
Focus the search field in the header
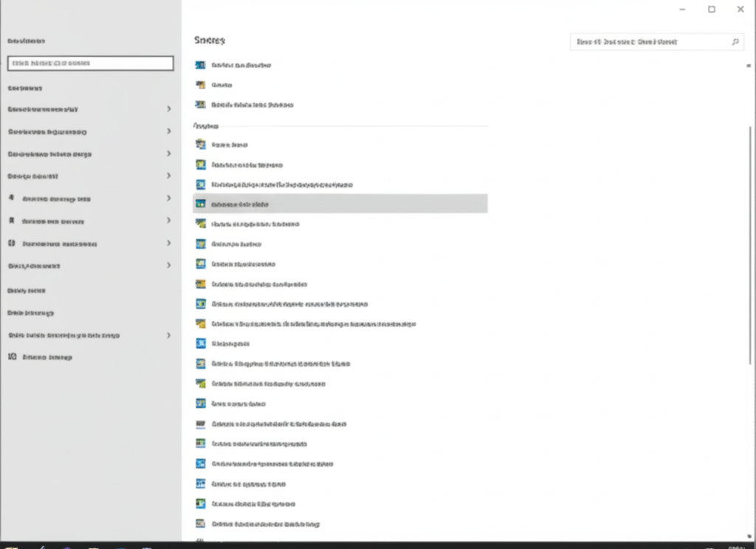click(x=656, y=42)
